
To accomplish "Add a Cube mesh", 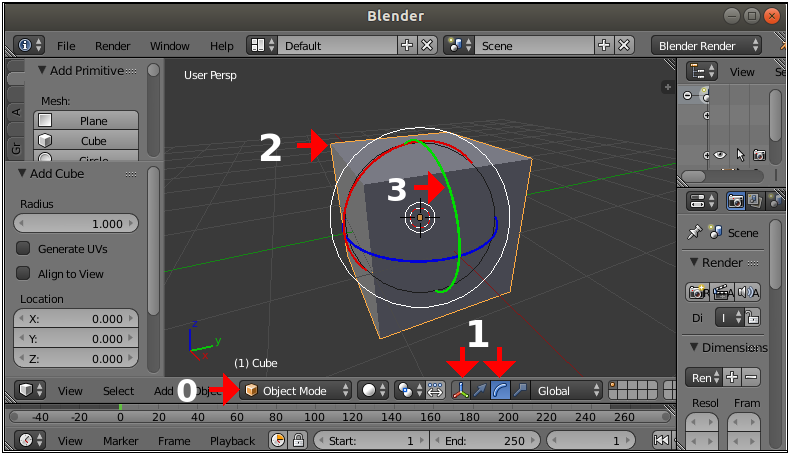I will pyautogui.click(x=86, y=141).
